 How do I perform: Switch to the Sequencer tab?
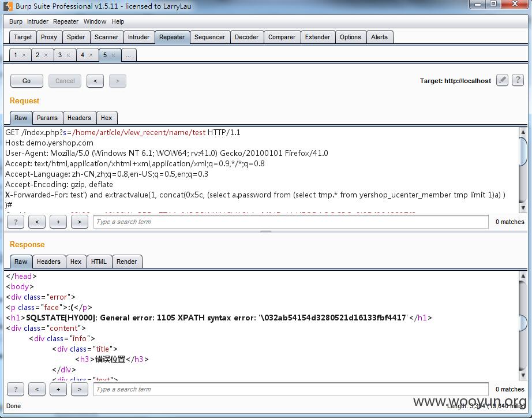209,37
